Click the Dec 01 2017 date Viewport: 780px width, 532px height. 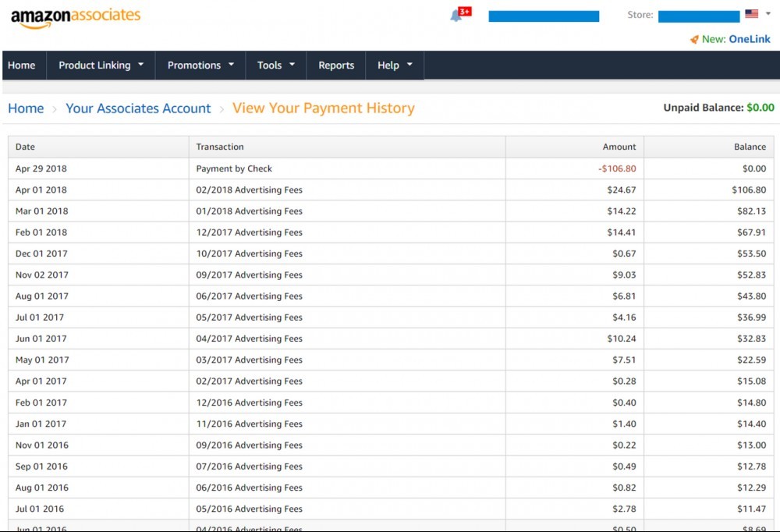(x=41, y=254)
